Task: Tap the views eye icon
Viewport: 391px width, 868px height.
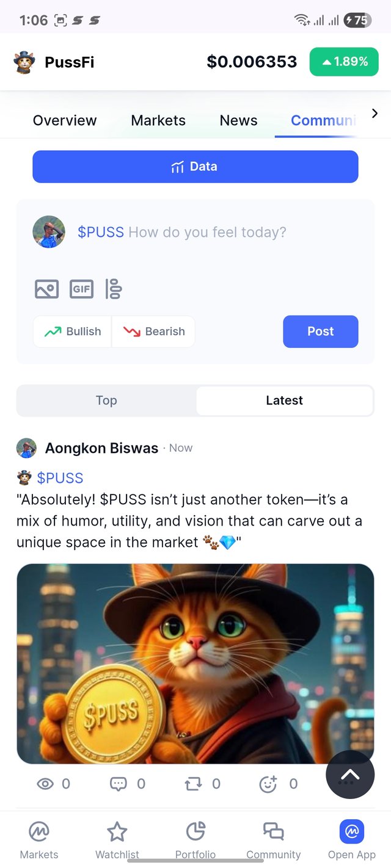Action: click(x=45, y=784)
